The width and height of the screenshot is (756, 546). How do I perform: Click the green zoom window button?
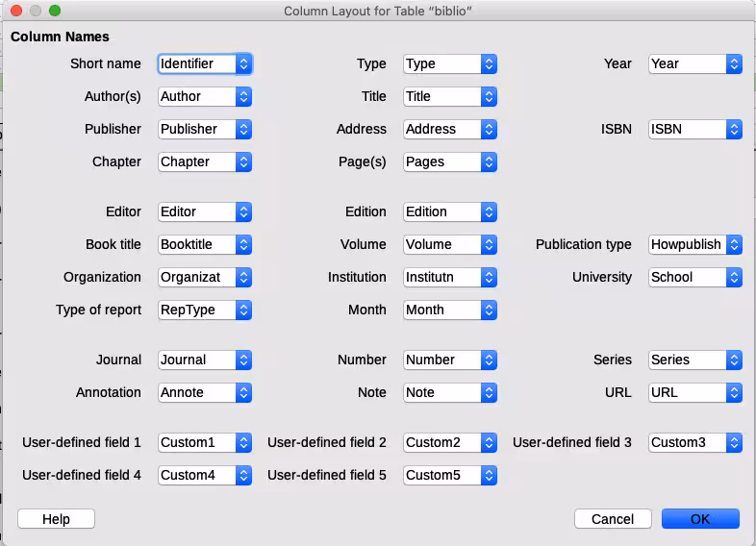click(55, 11)
